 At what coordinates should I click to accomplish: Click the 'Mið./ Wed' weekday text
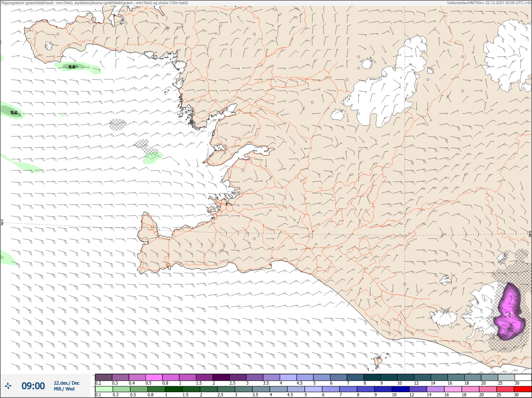pyautogui.click(x=64, y=389)
